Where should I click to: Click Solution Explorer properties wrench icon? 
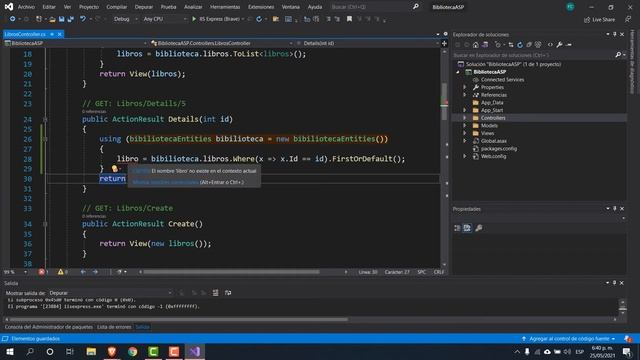click(559, 44)
